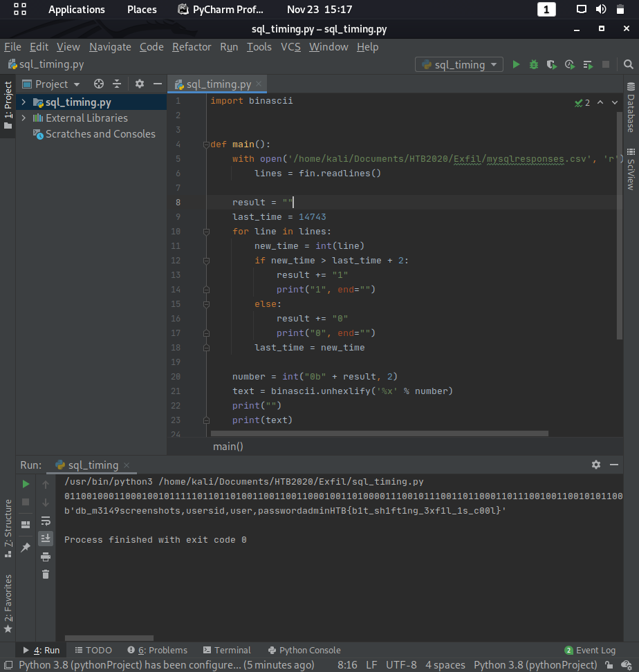Toggle soft-wrap in the Run console

click(x=46, y=522)
